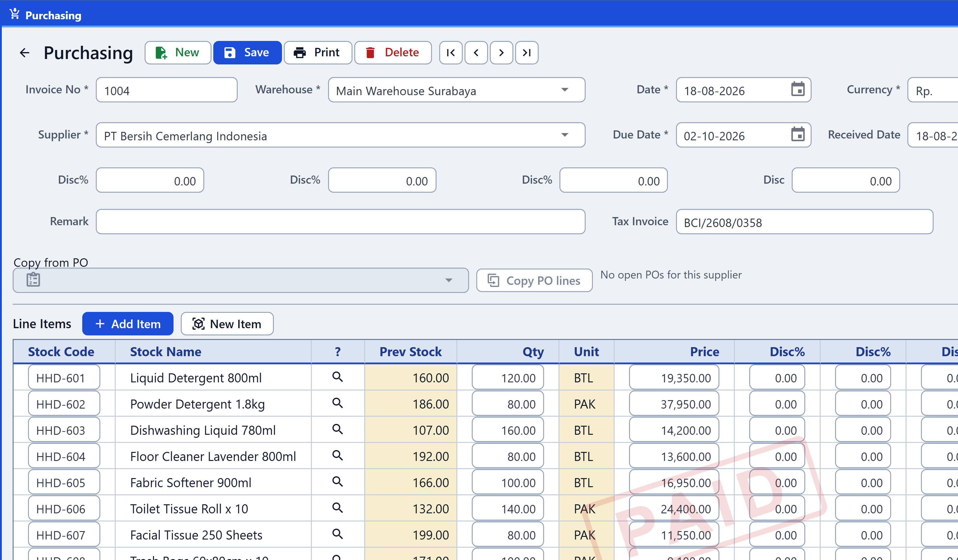
Task: Search stock for Facial Tissue 250 Sheets row
Action: pos(338,534)
